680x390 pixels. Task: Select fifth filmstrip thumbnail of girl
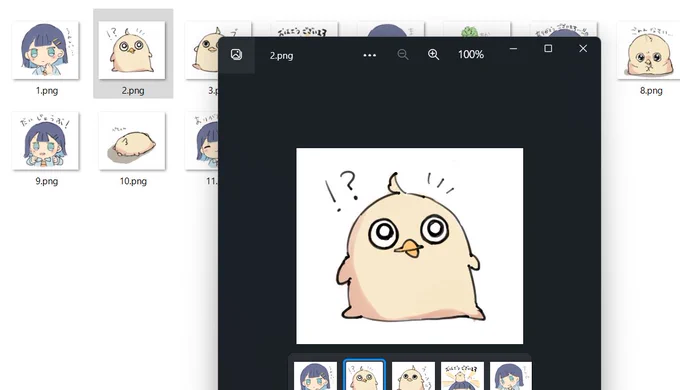click(x=511, y=376)
